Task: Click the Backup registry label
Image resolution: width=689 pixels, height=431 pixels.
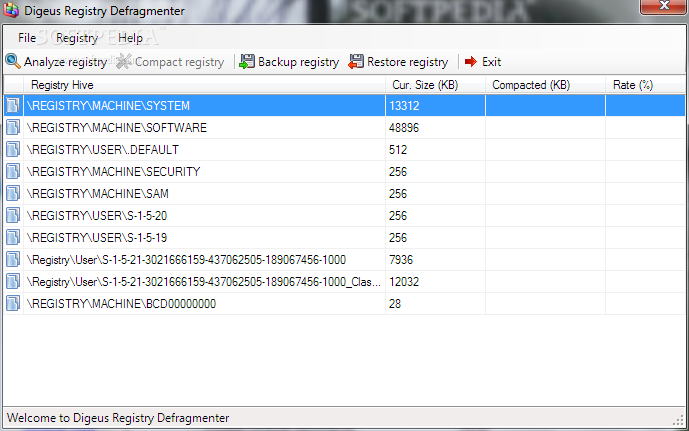Action: pyautogui.click(x=298, y=62)
